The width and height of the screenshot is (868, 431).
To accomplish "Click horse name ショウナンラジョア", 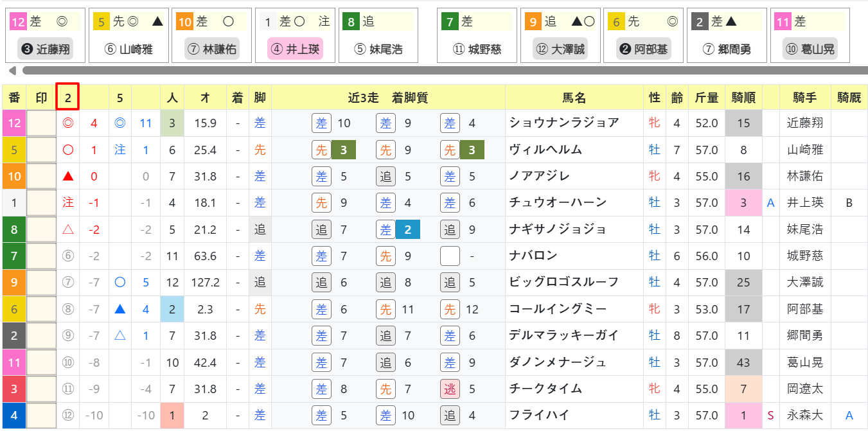I will pyautogui.click(x=563, y=123).
